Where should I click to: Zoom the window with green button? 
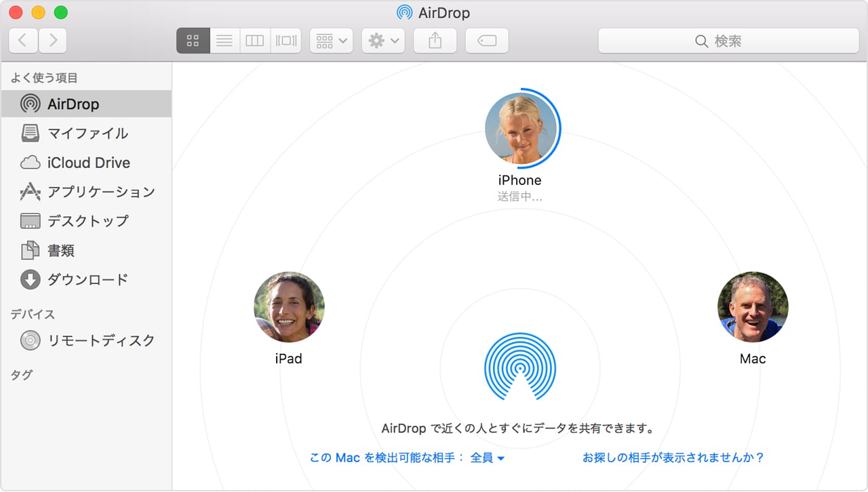point(61,12)
